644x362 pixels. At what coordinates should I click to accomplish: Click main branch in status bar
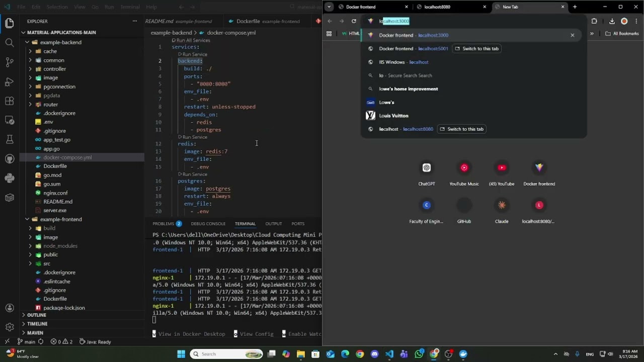coord(26,342)
